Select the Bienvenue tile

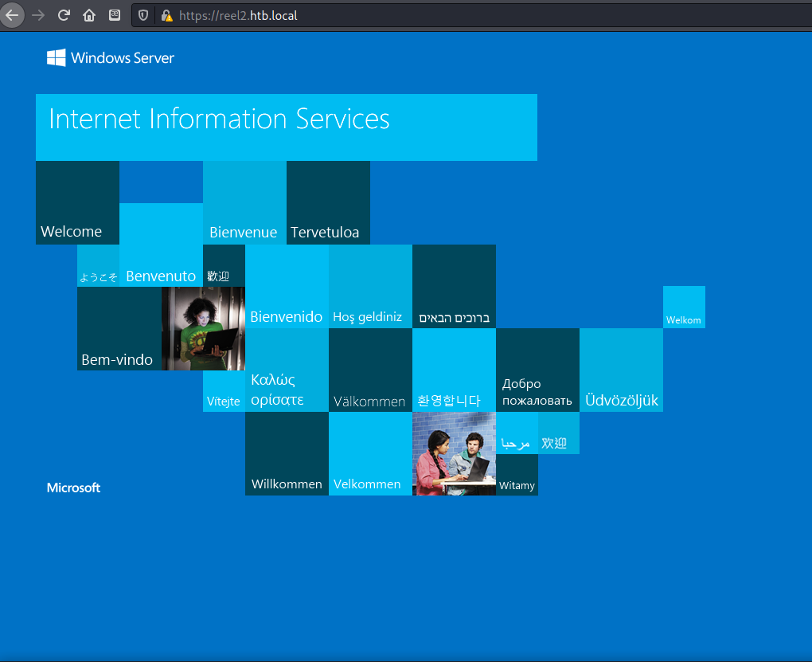[244, 202]
